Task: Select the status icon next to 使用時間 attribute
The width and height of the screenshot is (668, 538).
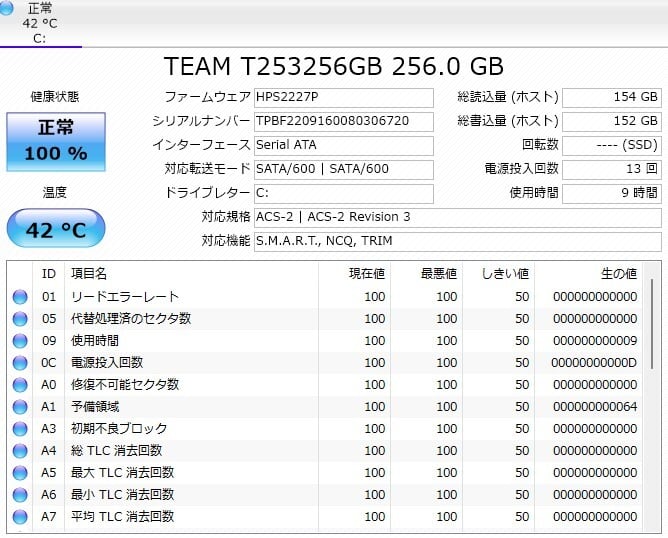Action: (x=20, y=341)
